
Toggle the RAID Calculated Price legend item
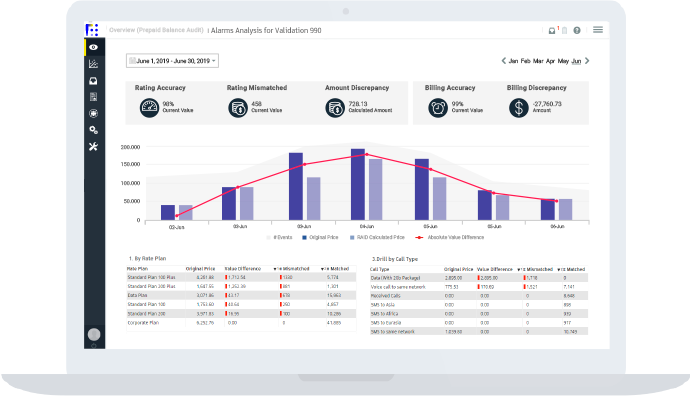(377, 237)
